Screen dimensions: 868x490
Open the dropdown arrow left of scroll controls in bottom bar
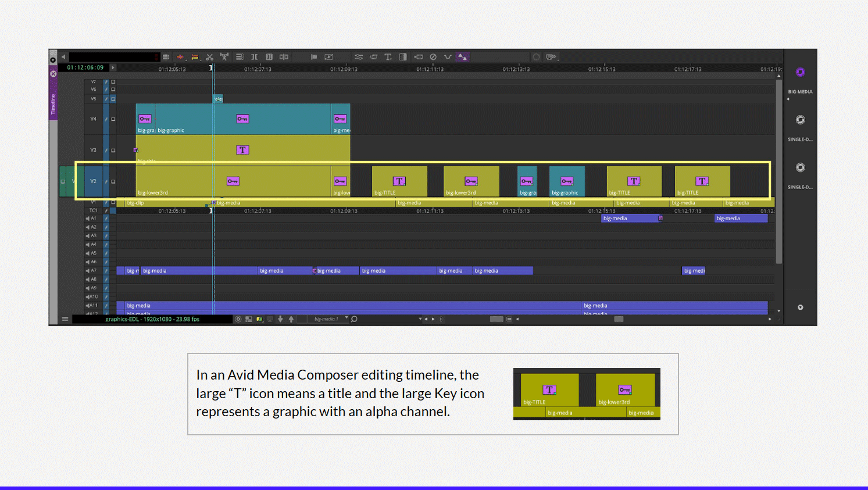click(420, 319)
